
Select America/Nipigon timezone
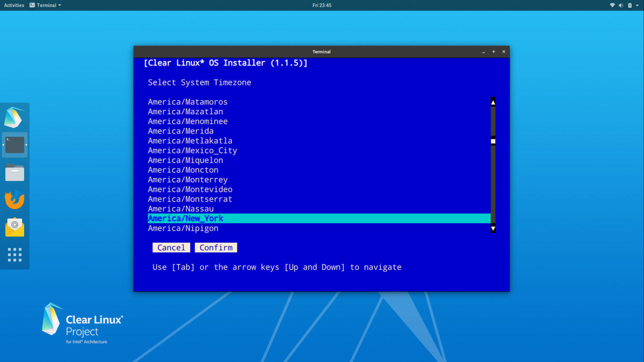(x=319, y=228)
